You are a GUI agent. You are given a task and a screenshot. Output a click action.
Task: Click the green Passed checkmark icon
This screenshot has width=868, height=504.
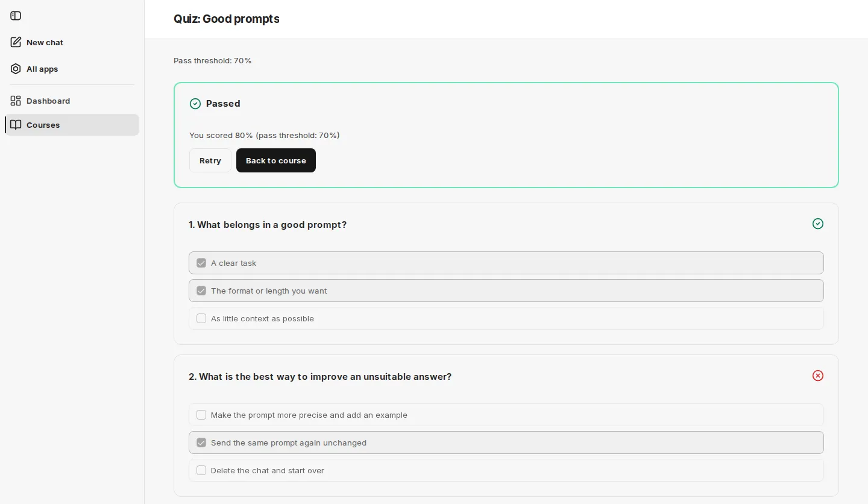(195, 104)
